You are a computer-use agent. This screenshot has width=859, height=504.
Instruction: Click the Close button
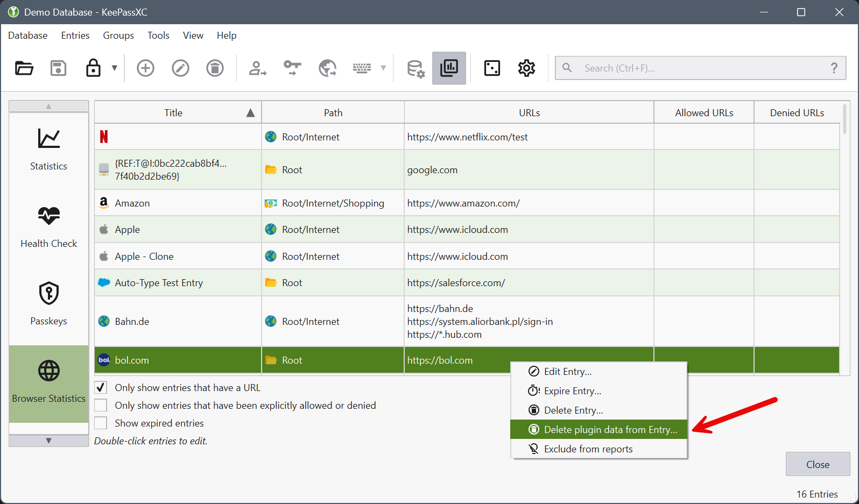click(818, 464)
